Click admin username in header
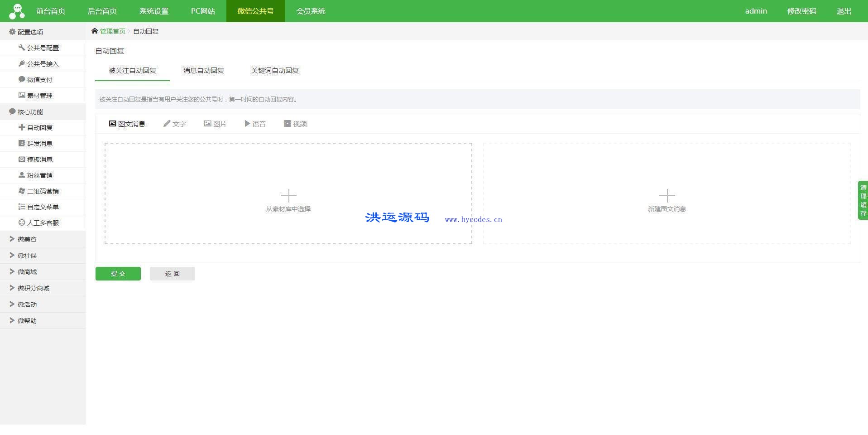This screenshot has height=435, width=868. [756, 11]
